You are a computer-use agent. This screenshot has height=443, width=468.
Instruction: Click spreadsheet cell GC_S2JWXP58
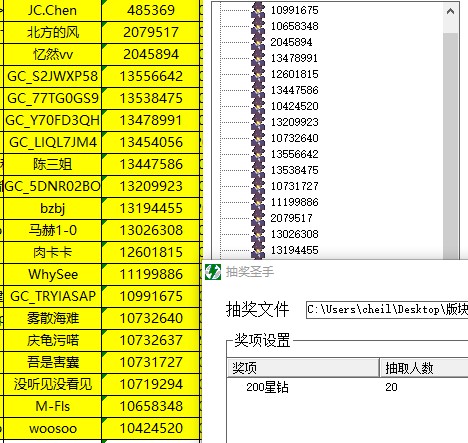(52, 76)
